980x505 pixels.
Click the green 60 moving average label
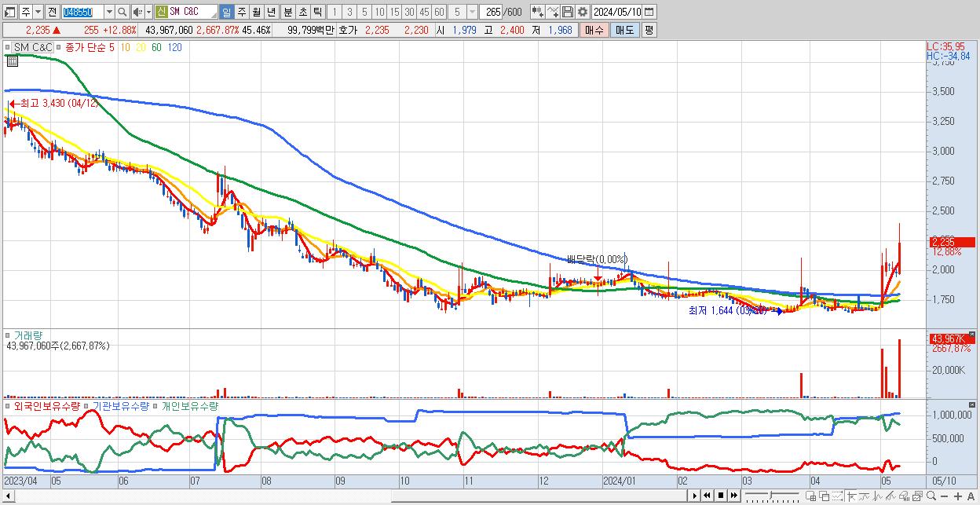[x=156, y=47]
